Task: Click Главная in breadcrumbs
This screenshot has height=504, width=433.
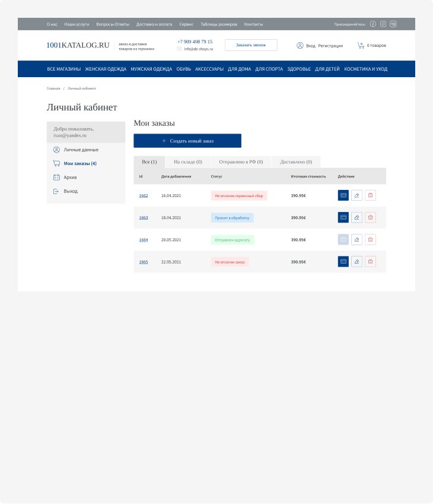Action: [53, 88]
